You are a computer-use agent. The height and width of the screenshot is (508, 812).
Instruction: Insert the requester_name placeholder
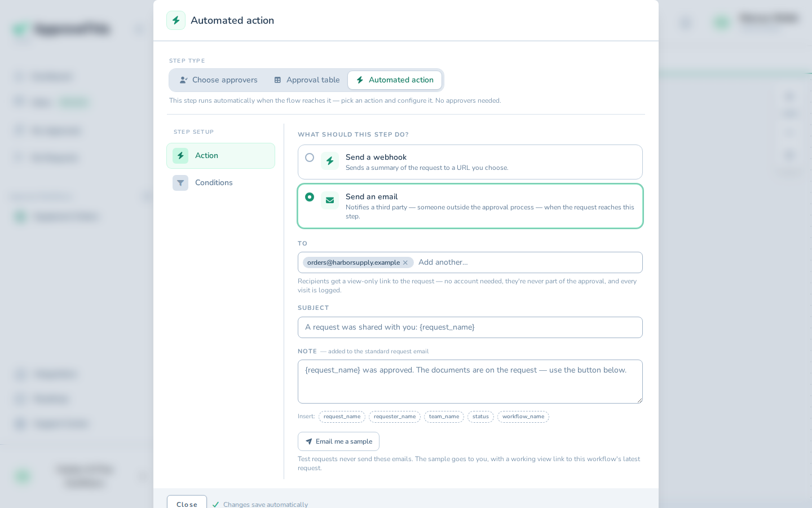pos(395,417)
